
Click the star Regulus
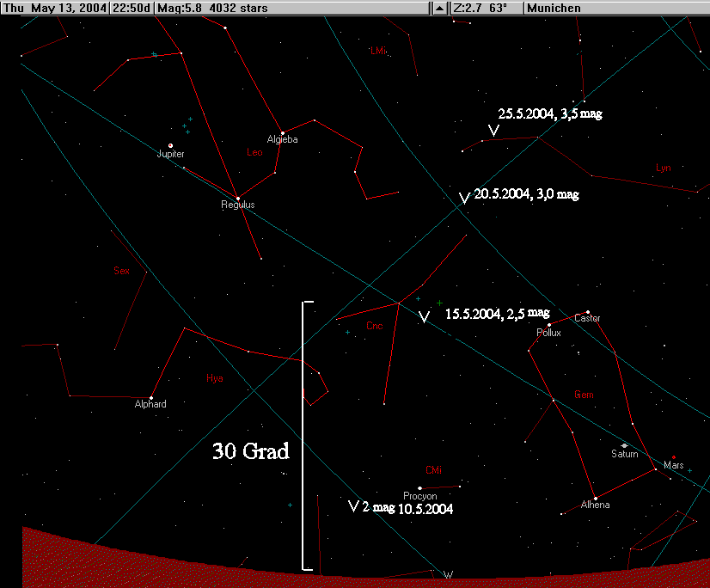point(238,199)
